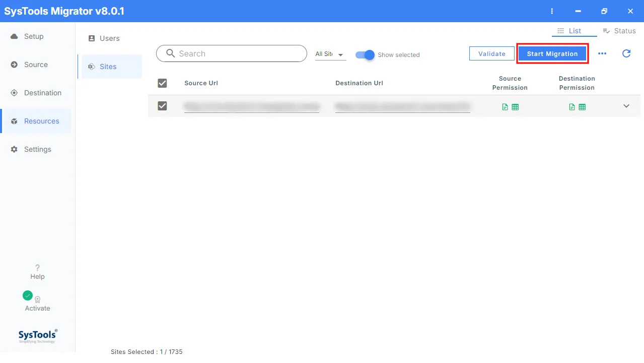Uncheck the first site row checkbox
644x363 pixels.
click(162, 106)
